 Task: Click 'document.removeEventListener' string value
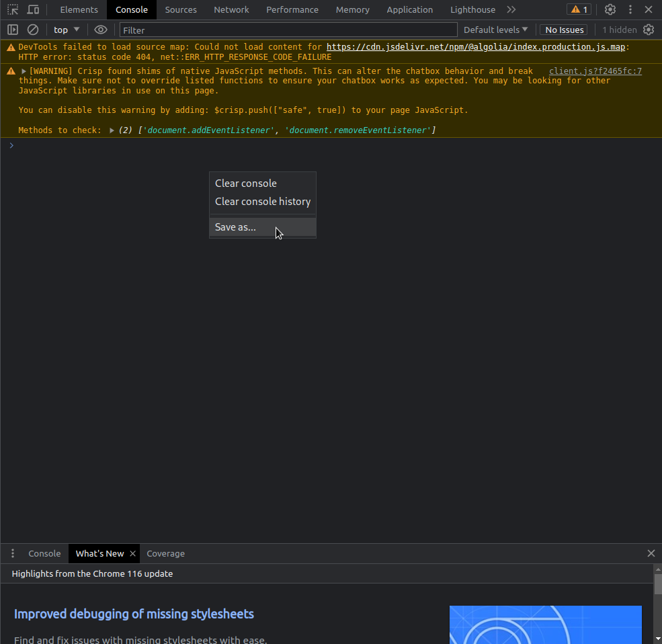358,130
